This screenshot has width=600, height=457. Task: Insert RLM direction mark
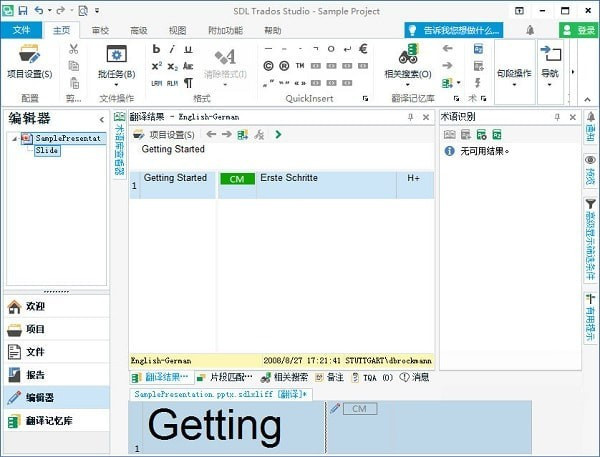[x=172, y=83]
